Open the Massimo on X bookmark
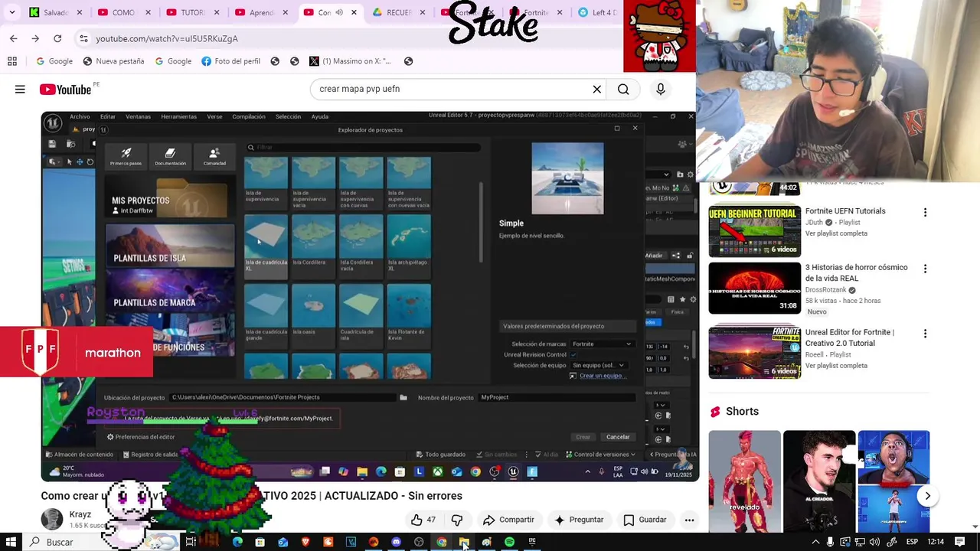Screen dimensions: 980x551 350,61
